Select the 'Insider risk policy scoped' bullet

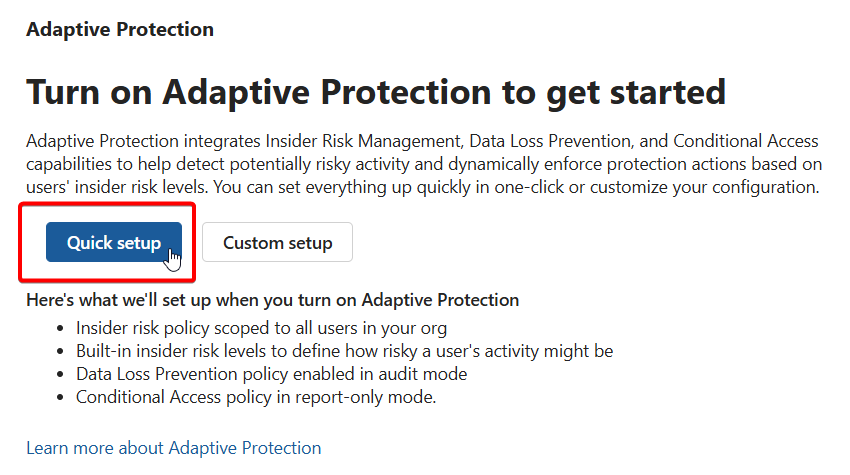pyautogui.click(x=261, y=328)
